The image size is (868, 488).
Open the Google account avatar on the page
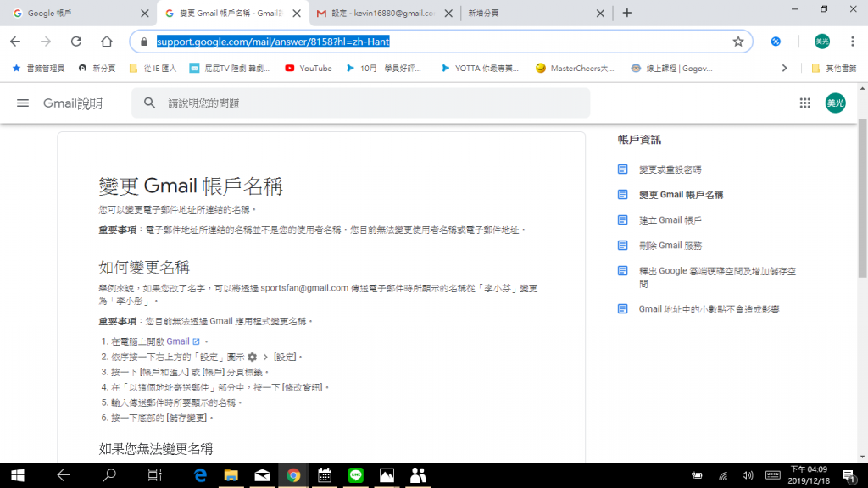[835, 103]
